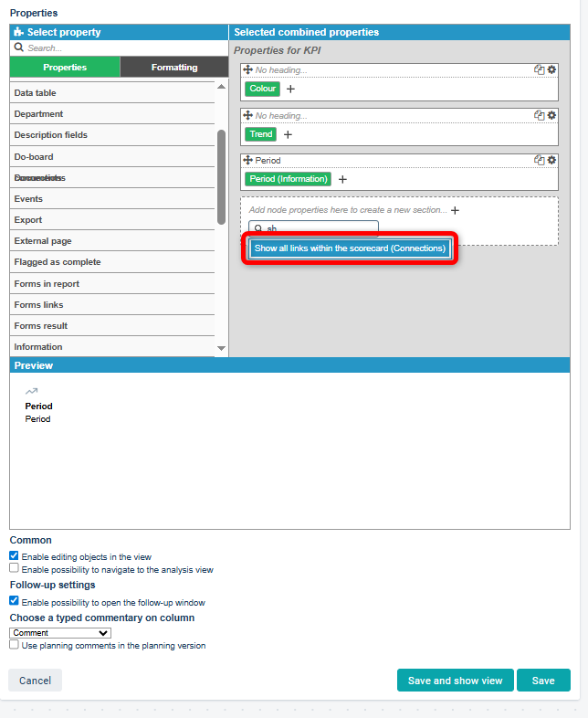Click the settings gear in the Colour section
The width and height of the screenshot is (588, 718).
551,69
